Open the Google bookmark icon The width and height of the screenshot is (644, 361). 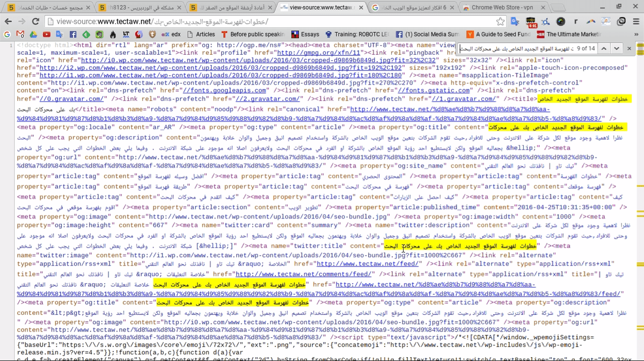7,34
